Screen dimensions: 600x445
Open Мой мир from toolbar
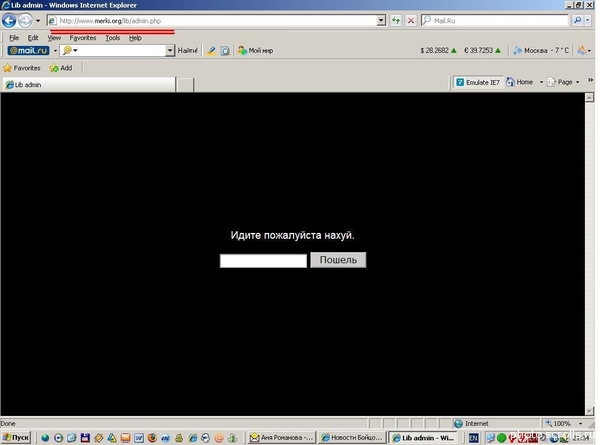click(255, 51)
